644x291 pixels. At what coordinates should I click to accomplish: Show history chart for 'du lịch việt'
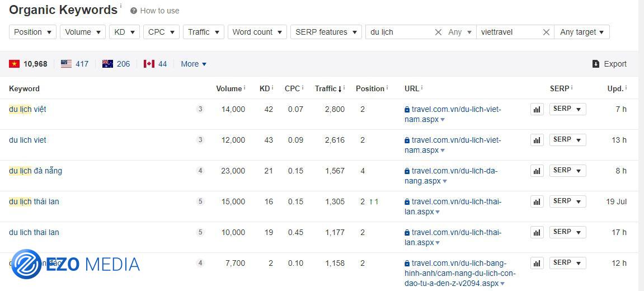(537, 109)
